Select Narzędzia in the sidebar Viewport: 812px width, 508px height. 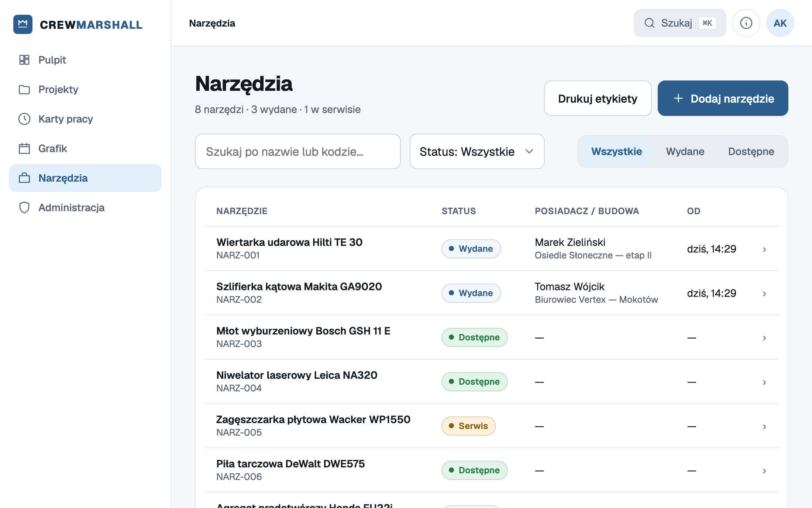pyautogui.click(x=85, y=178)
